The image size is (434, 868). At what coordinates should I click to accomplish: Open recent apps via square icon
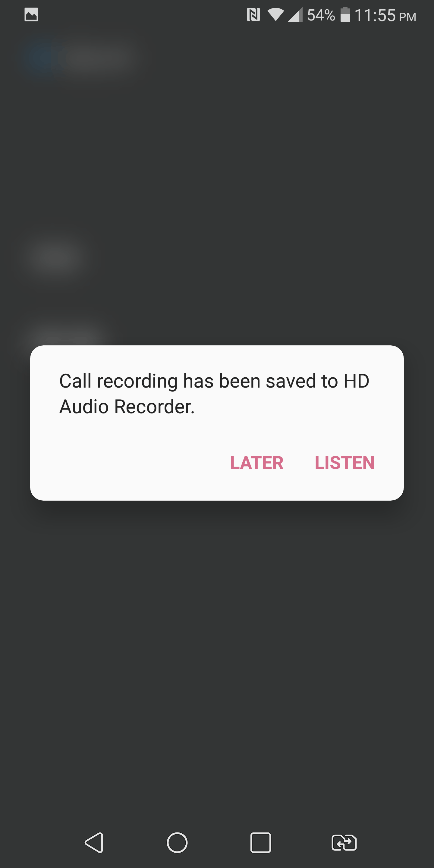(x=260, y=842)
